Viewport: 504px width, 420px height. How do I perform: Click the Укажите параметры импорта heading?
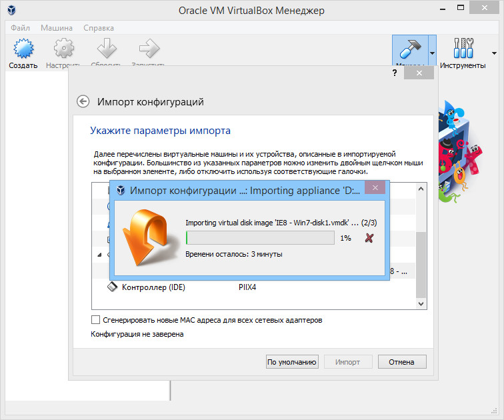pos(161,131)
